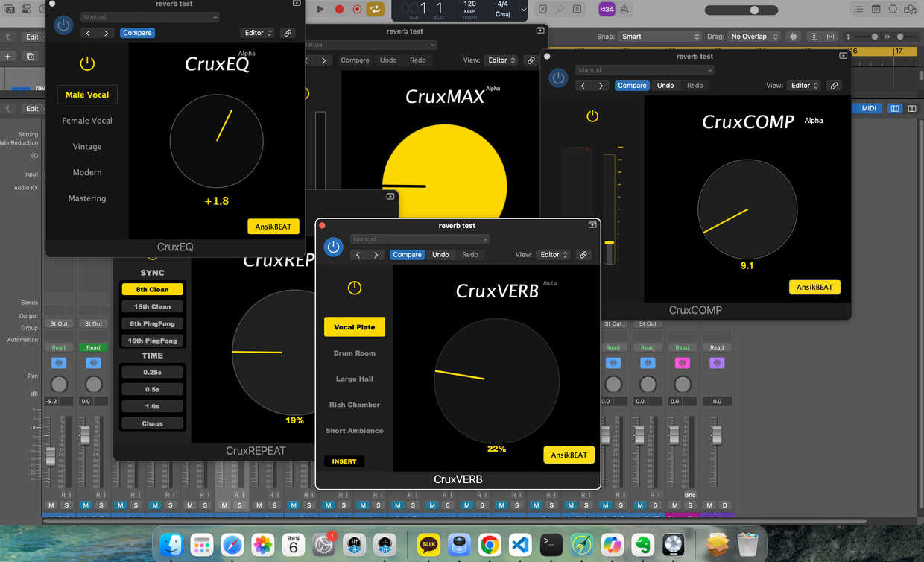This screenshot has width=924, height=562.
Task: Click the vertical auto zoom button
Action: point(813,37)
